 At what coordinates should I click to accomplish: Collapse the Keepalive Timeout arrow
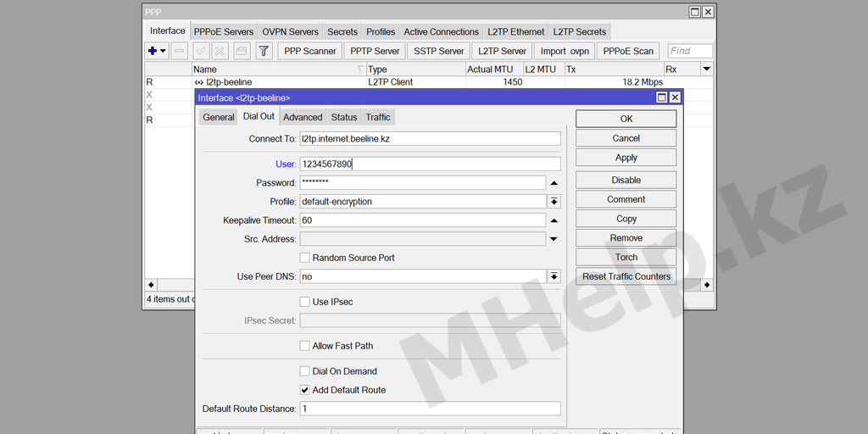click(x=554, y=220)
